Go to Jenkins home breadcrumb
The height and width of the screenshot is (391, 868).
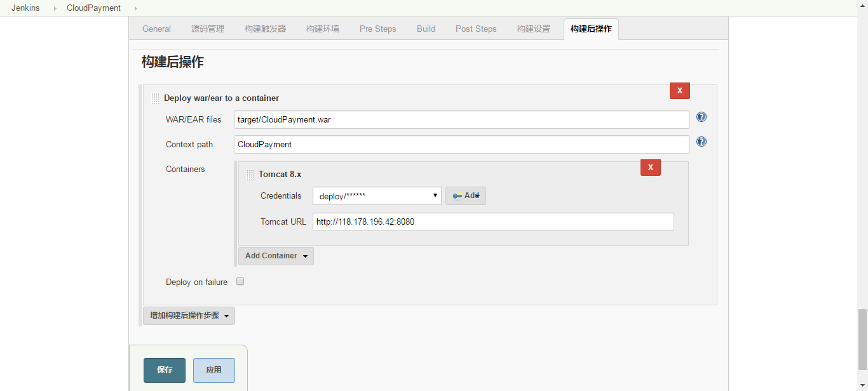coord(25,8)
